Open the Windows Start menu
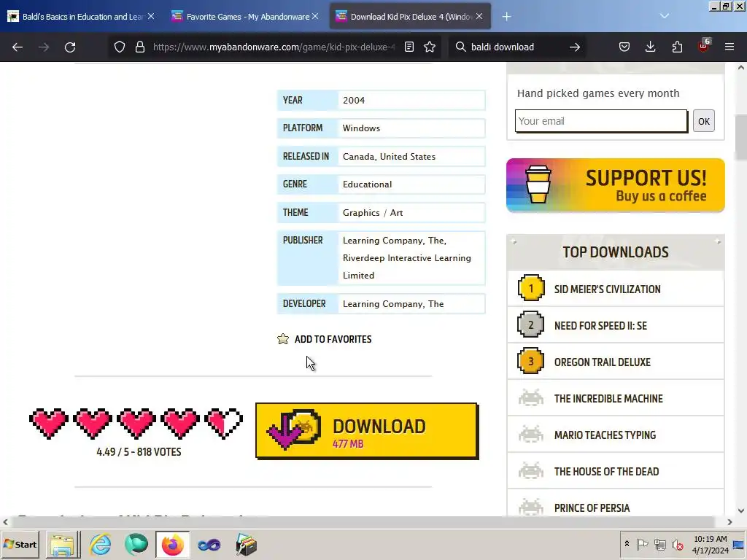747x560 pixels. (x=20, y=544)
